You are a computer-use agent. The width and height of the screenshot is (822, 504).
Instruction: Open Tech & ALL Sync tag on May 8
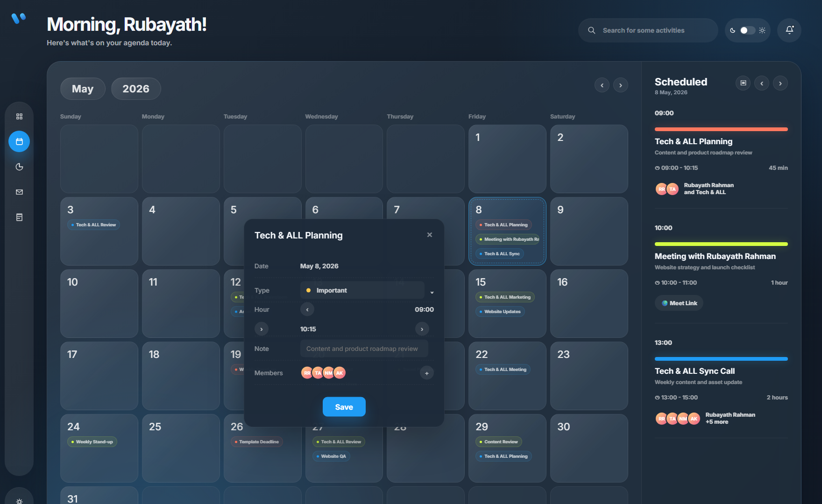[500, 254]
